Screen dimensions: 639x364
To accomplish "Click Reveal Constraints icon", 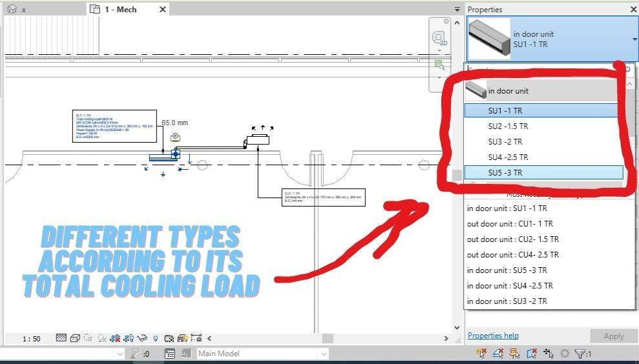I will pyautogui.click(x=196, y=338).
